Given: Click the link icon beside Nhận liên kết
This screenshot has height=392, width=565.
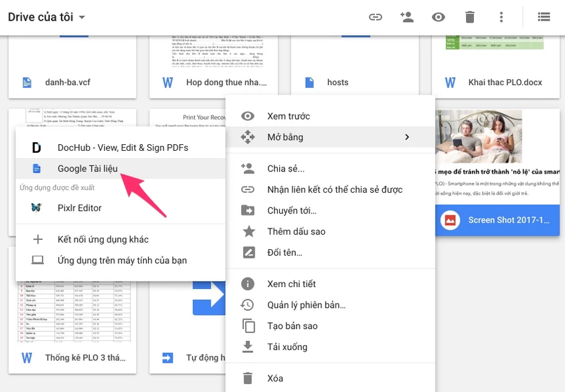Looking at the screenshot, I should [x=247, y=189].
